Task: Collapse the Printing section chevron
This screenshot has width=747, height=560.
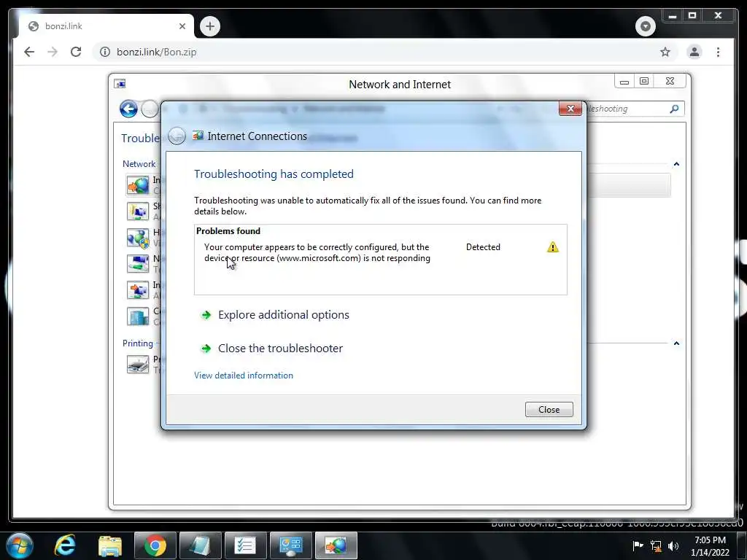Action: click(x=676, y=343)
